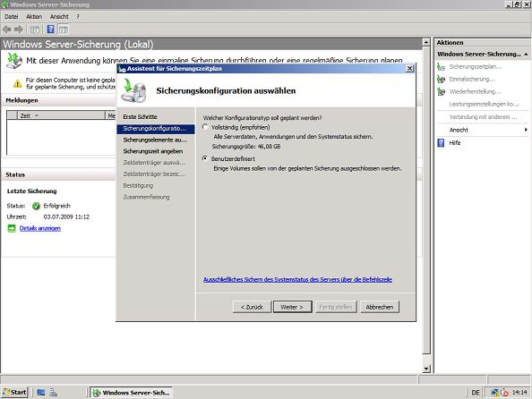Click the blue Help toolbar icon

tap(50, 30)
